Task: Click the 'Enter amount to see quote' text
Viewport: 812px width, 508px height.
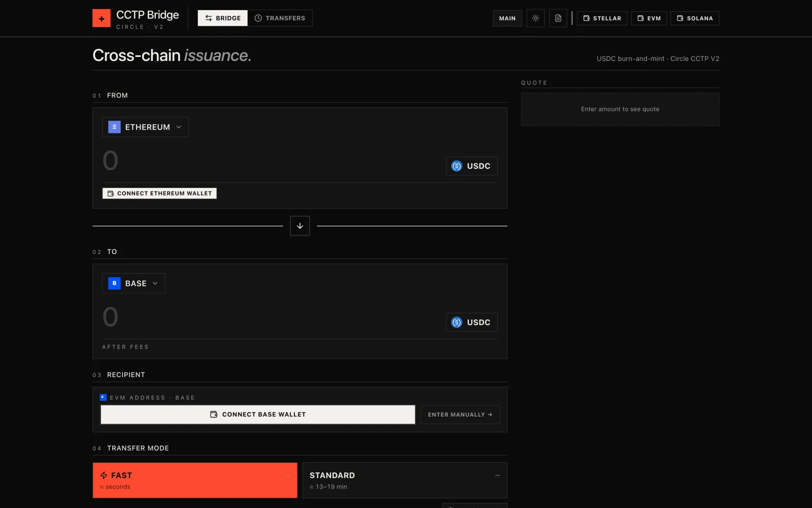Action: (x=620, y=109)
